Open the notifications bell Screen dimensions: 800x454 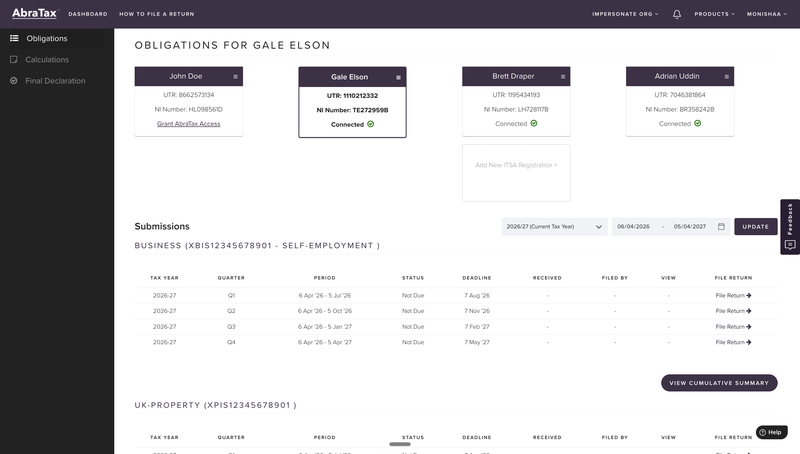click(x=677, y=14)
